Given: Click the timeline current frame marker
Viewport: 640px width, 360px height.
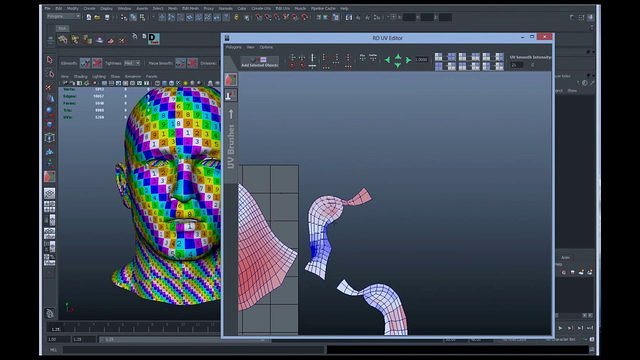Looking at the screenshot, I should (56, 329).
